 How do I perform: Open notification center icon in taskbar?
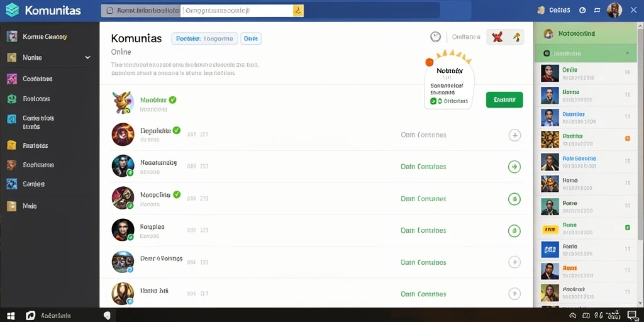pos(631,315)
